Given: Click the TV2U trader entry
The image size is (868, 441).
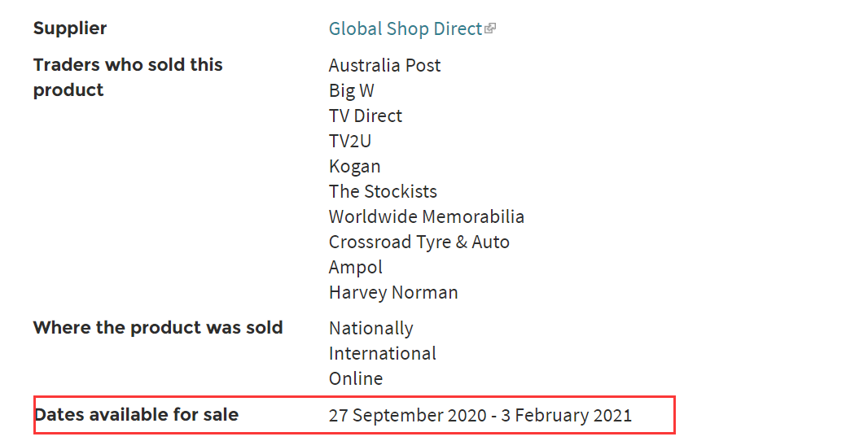Looking at the screenshot, I should click(350, 141).
